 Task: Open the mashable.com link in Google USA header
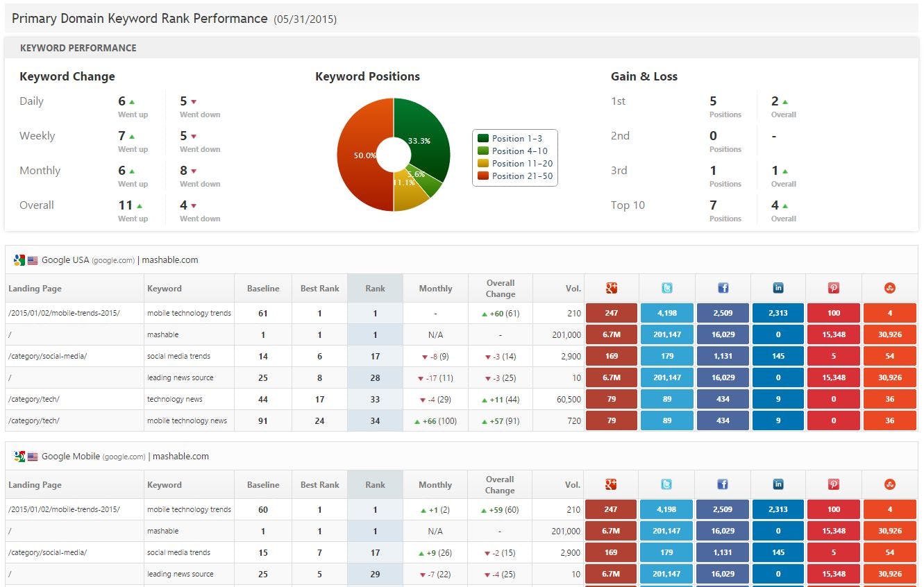(x=169, y=260)
